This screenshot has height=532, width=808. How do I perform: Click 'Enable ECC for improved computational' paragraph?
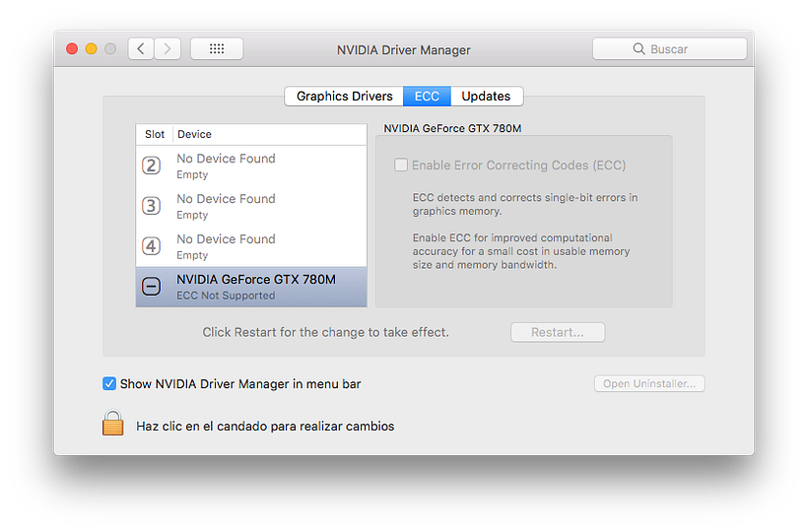pyautogui.click(x=521, y=251)
